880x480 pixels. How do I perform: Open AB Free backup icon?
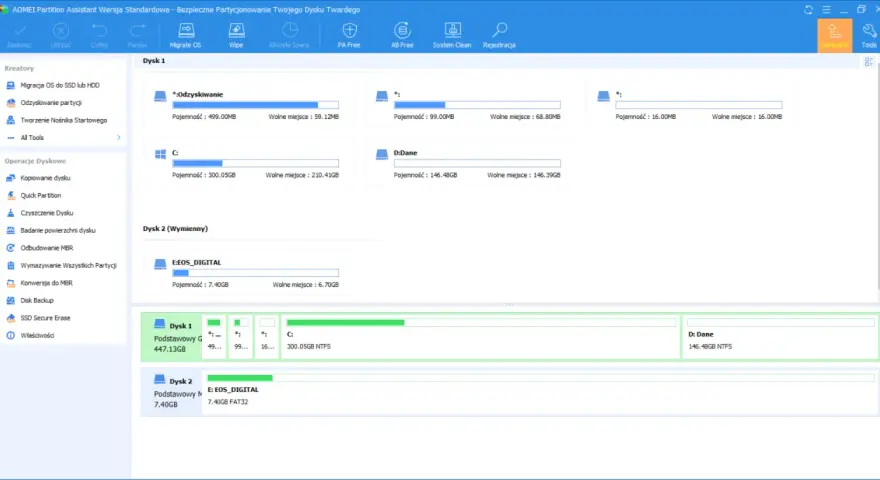[x=402, y=30]
